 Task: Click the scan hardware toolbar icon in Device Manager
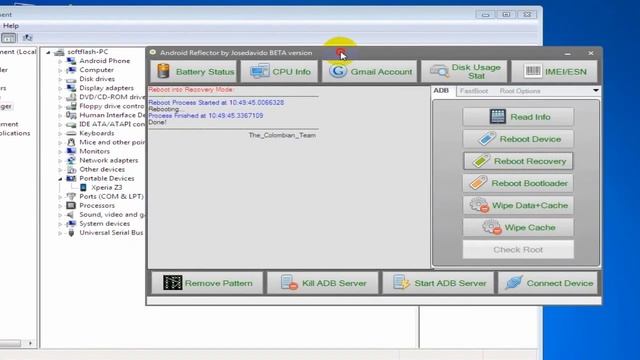tap(27, 38)
